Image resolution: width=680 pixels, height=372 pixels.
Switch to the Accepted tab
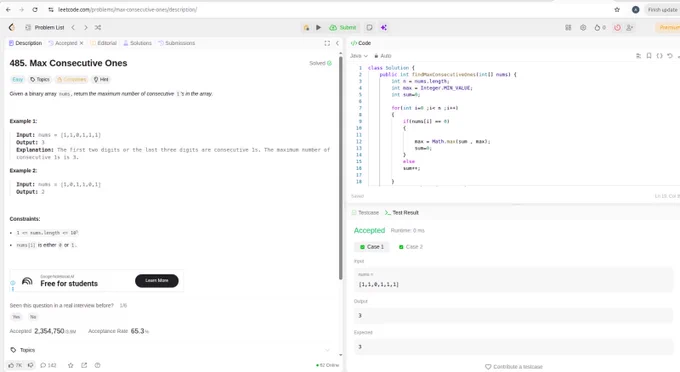63,43
